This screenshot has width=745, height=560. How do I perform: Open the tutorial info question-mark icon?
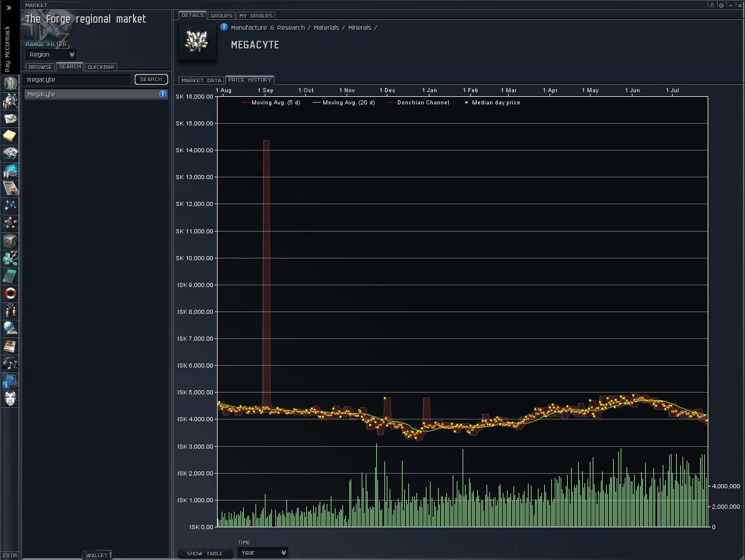point(10,381)
